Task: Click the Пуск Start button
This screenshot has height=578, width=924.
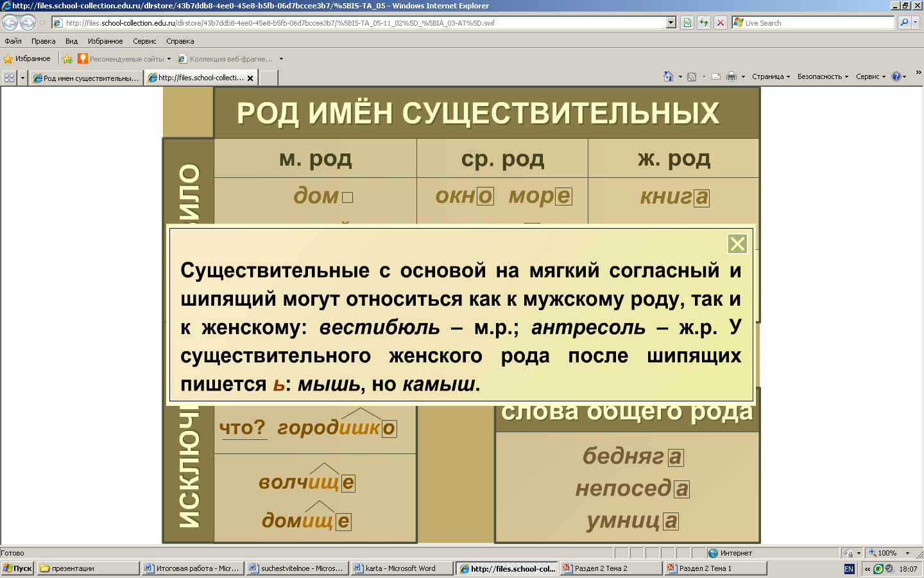Action: pos(17,568)
